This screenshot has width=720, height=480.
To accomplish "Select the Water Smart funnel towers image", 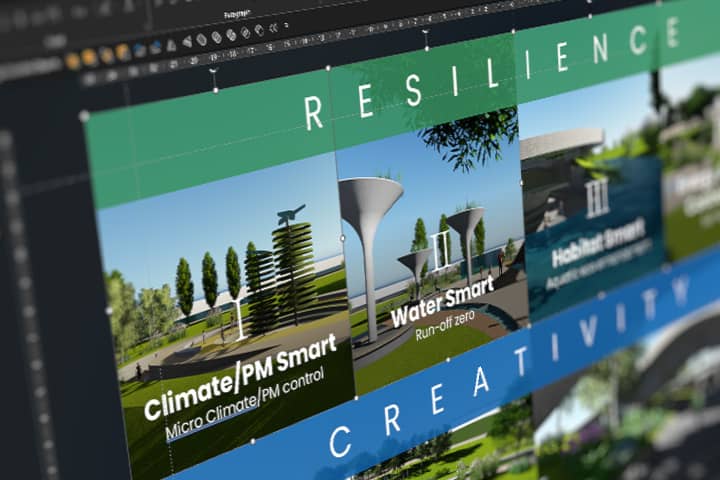I will tap(434, 250).
